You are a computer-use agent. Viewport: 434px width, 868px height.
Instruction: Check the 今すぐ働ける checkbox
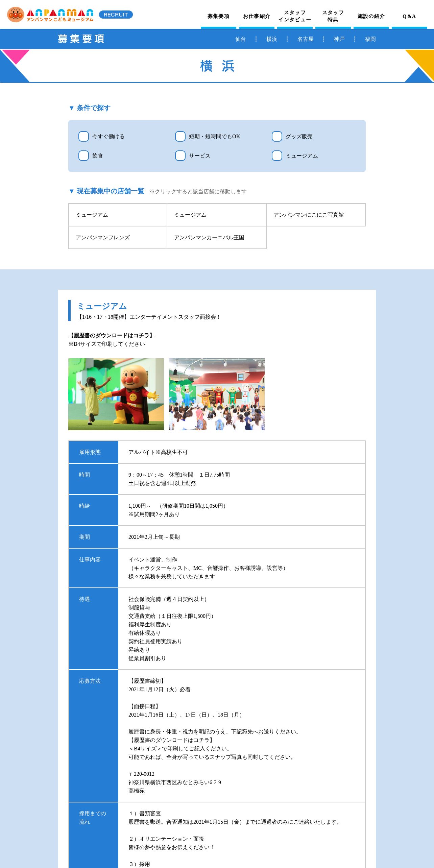coord(83,137)
